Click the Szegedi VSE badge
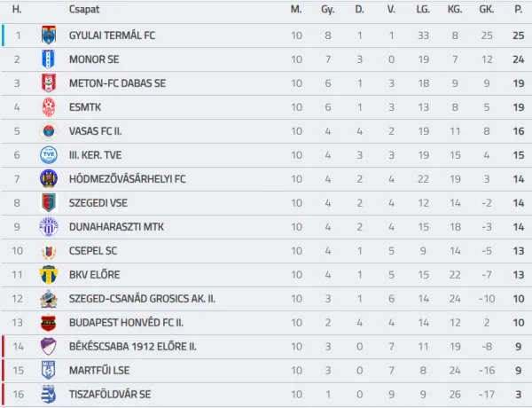 tap(48, 203)
